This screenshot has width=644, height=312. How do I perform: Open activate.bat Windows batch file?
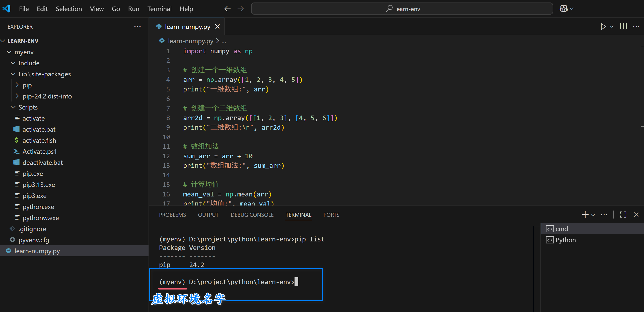74,129
